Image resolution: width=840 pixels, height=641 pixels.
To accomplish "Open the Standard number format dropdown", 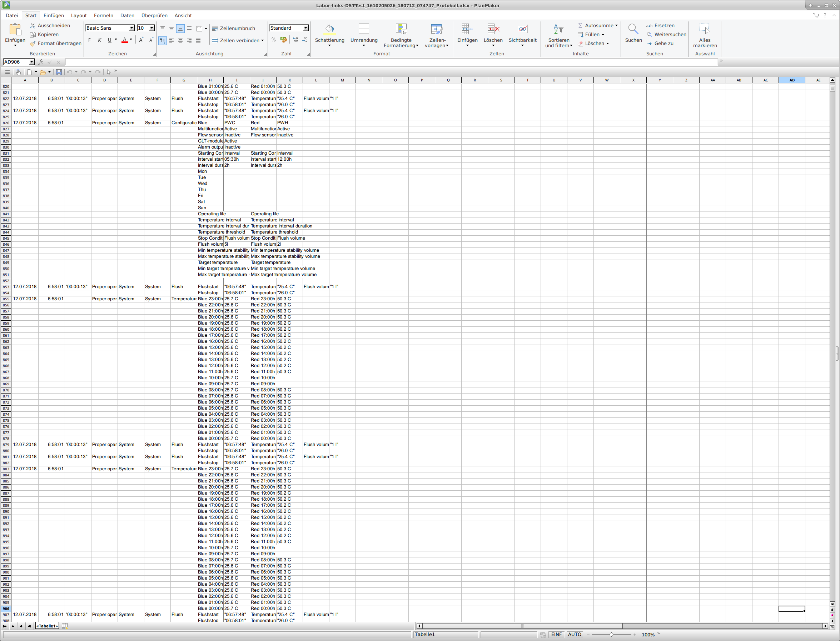I will click(305, 28).
